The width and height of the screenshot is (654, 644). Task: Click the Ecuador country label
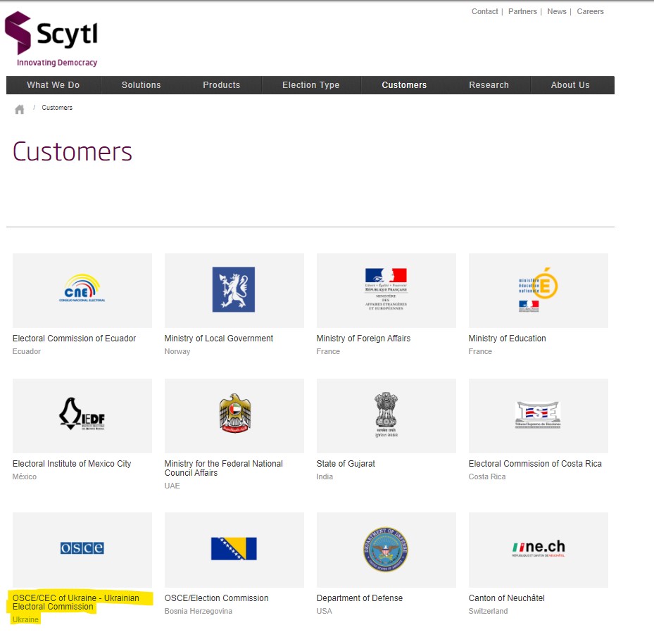(x=27, y=351)
